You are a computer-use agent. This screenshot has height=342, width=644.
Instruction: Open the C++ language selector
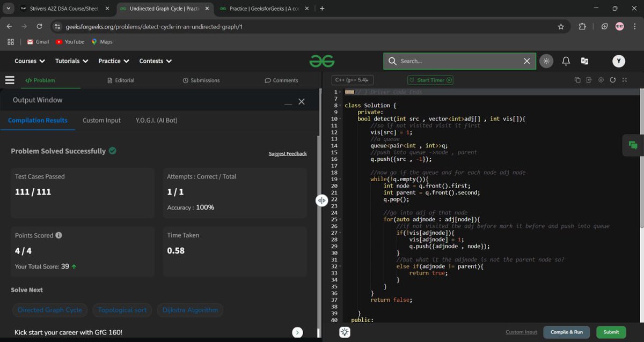pyautogui.click(x=353, y=80)
